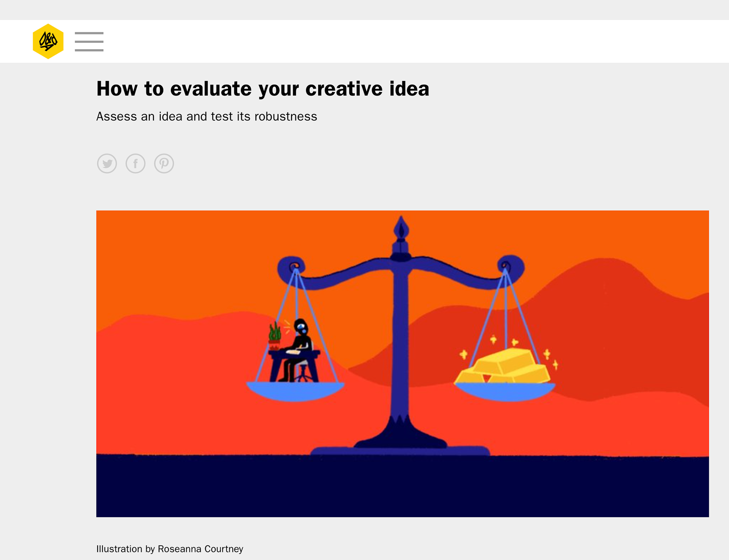
Task: Click the 'Illustration by Roseanna Courtney' credit
Action: pyautogui.click(x=170, y=549)
